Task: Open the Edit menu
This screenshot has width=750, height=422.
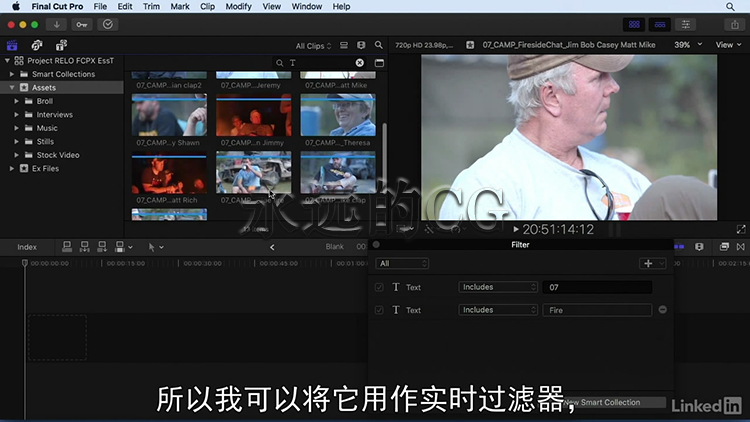Action: 125,6
